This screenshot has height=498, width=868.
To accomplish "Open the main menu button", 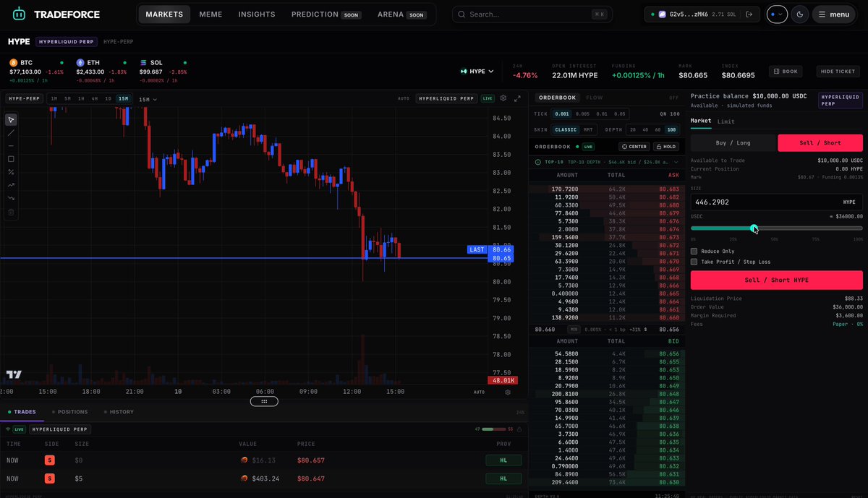I will coord(833,14).
